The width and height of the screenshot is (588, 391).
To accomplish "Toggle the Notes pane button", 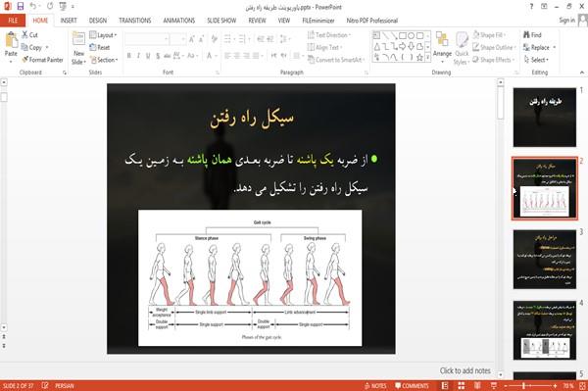I will [375, 386].
